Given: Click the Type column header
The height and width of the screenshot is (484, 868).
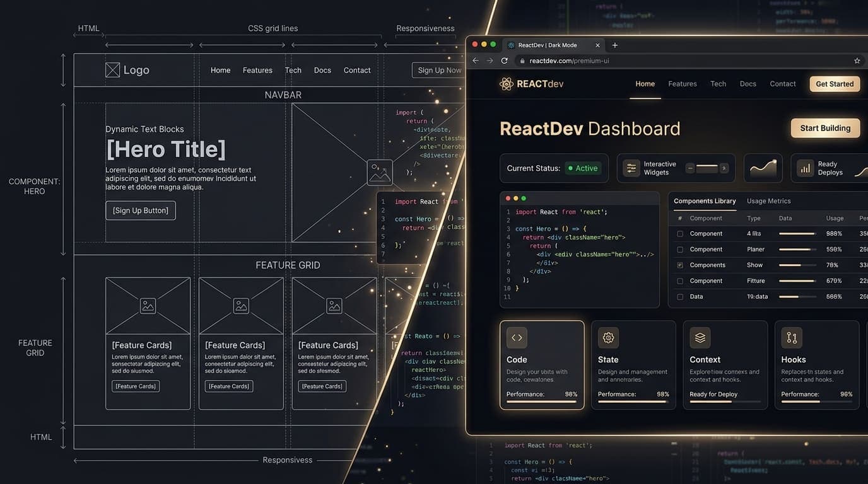Looking at the screenshot, I should 754,218.
